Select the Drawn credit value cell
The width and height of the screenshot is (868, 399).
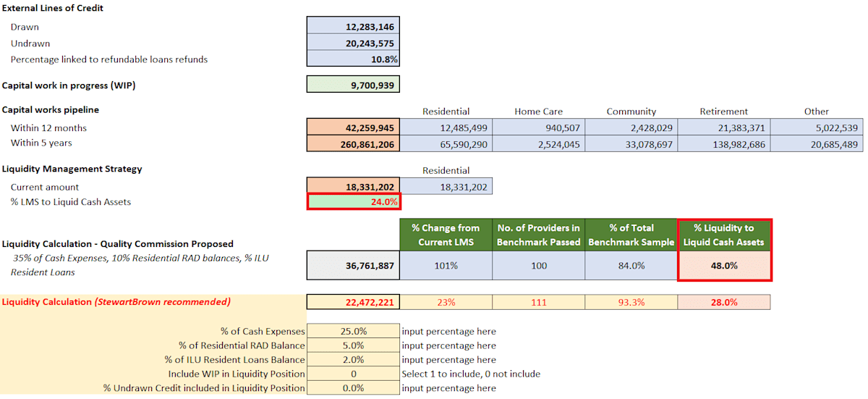click(x=353, y=27)
